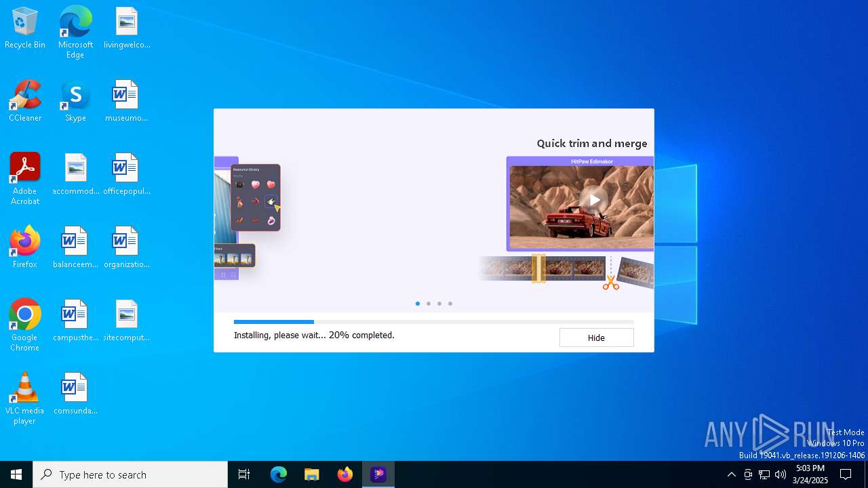
Task: Launch Edge from the taskbar
Action: pyautogui.click(x=279, y=474)
